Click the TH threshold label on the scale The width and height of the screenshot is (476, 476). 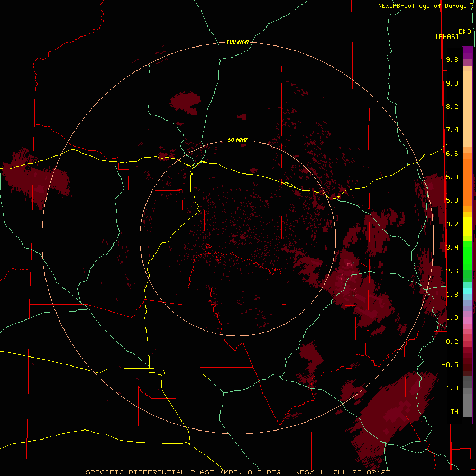(454, 412)
